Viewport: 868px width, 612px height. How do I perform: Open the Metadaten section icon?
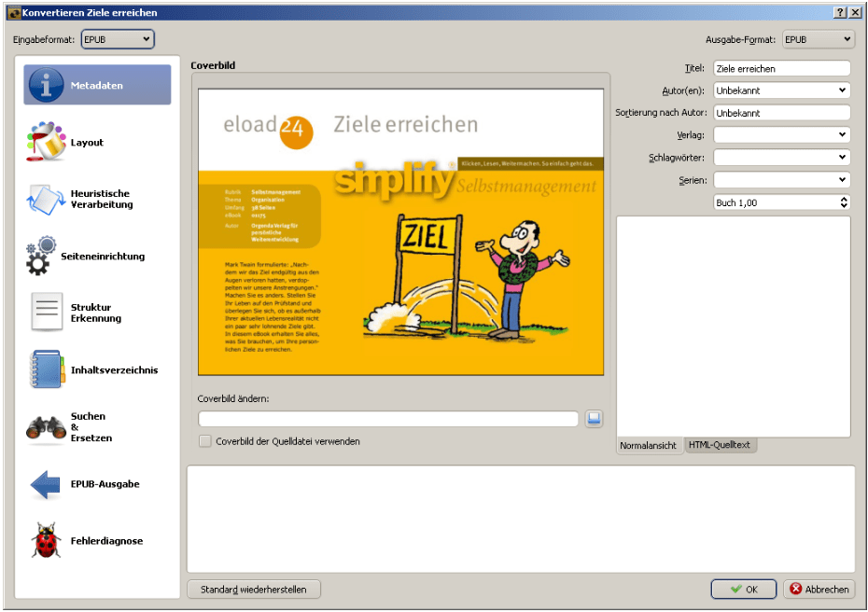click(x=46, y=86)
